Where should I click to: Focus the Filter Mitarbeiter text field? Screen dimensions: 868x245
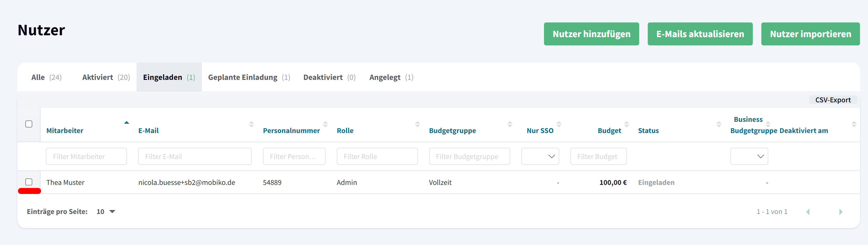pyautogui.click(x=86, y=156)
